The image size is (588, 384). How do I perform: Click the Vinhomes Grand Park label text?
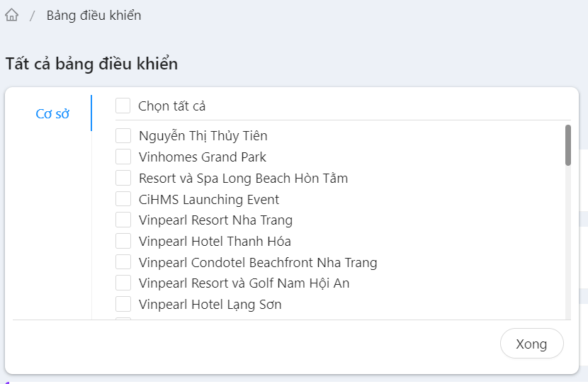coord(203,157)
